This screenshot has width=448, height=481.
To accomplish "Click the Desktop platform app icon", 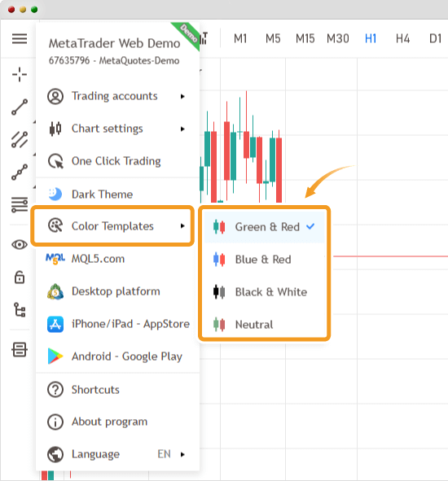I will 55,291.
